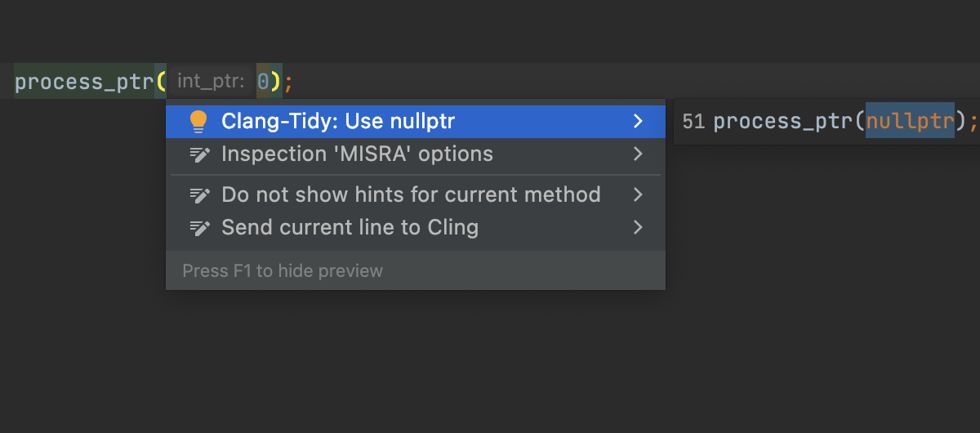The height and width of the screenshot is (433, 980).
Task: Click the yellow lightbulb quick-fix icon
Action: (x=198, y=122)
